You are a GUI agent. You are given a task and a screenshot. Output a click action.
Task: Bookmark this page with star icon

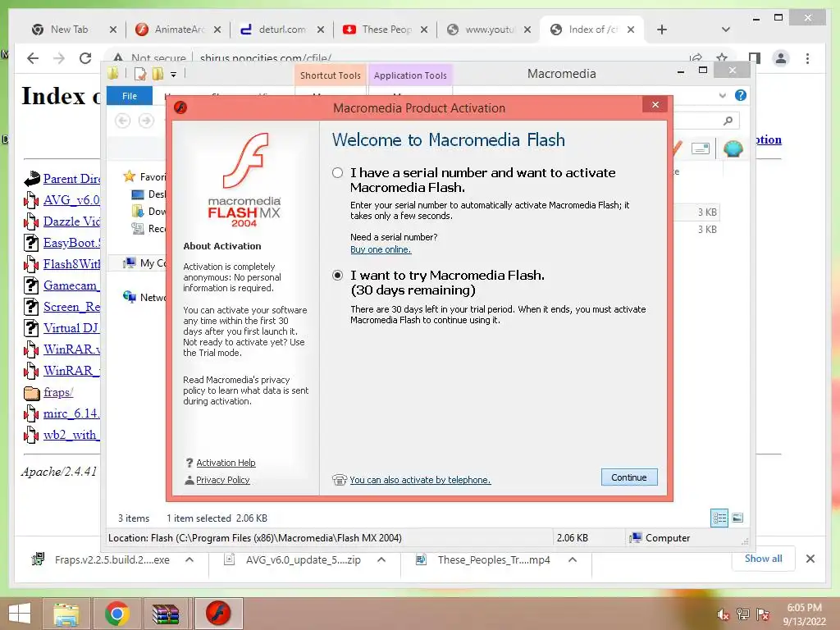click(x=722, y=58)
